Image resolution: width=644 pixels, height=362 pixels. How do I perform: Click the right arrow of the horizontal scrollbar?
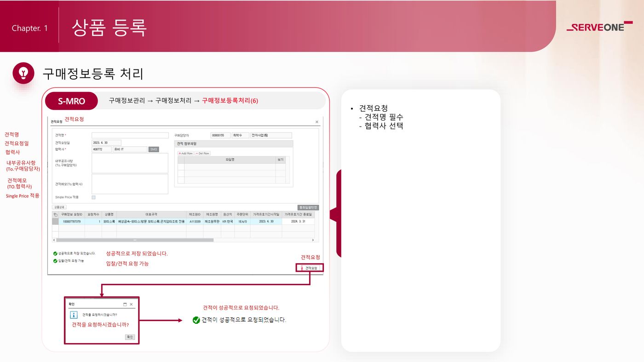[313, 240]
